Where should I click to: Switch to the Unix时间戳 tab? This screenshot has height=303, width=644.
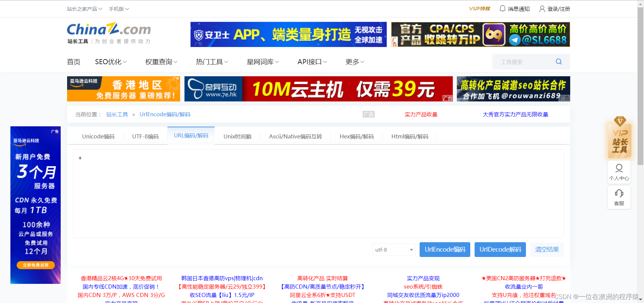pyautogui.click(x=237, y=136)
